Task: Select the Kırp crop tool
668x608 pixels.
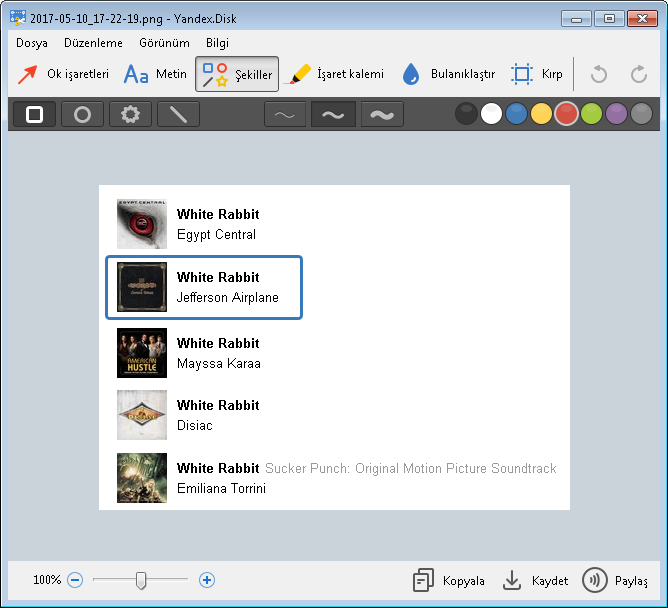Action: [537, 74]
